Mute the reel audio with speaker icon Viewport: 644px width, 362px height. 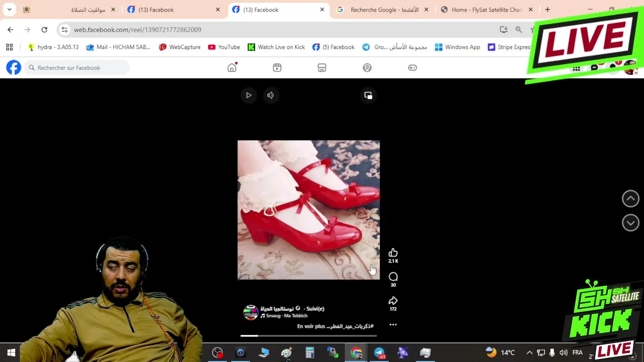click(x=270, y=95)
